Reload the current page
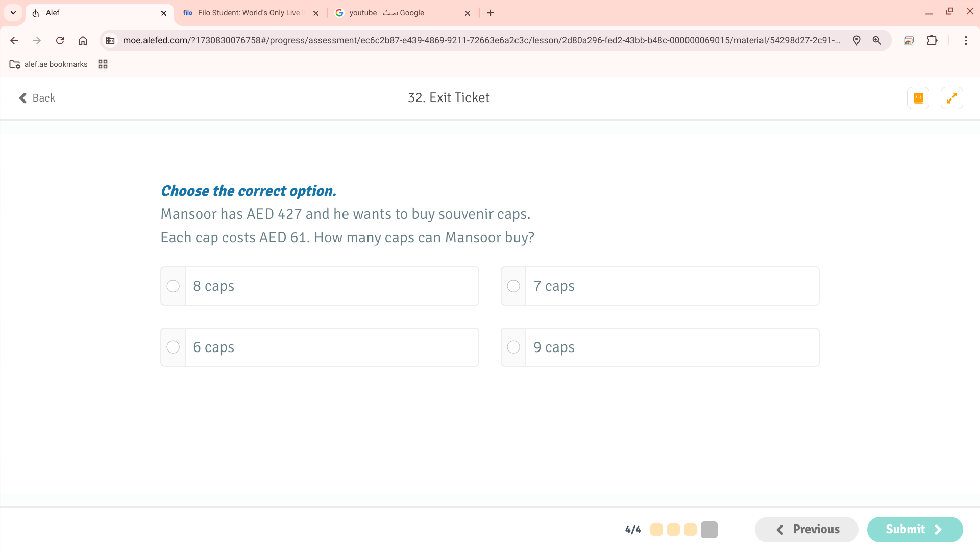The width and height of the screenshot is (980, 551). tap(60, 40)
